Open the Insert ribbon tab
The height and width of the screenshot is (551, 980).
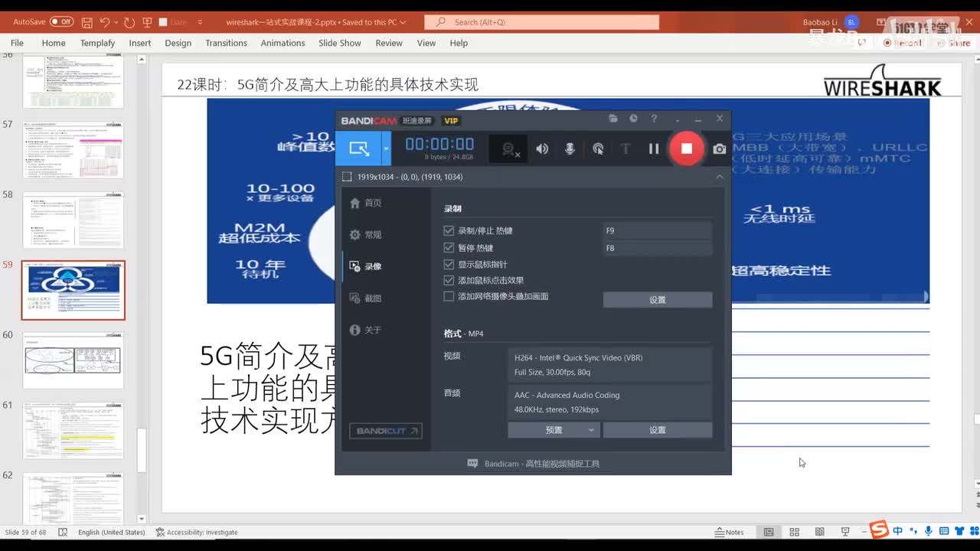click(x=140, y=43)
